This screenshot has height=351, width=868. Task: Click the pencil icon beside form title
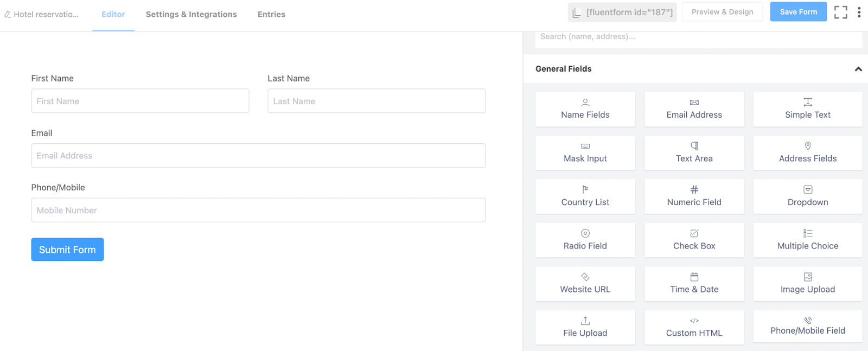tap(8, 14)
